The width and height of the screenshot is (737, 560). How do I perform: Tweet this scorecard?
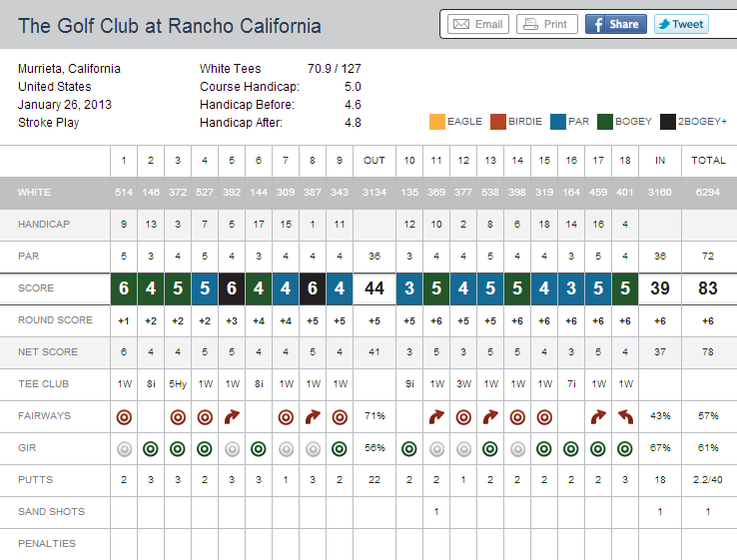(x=681, y=24)
